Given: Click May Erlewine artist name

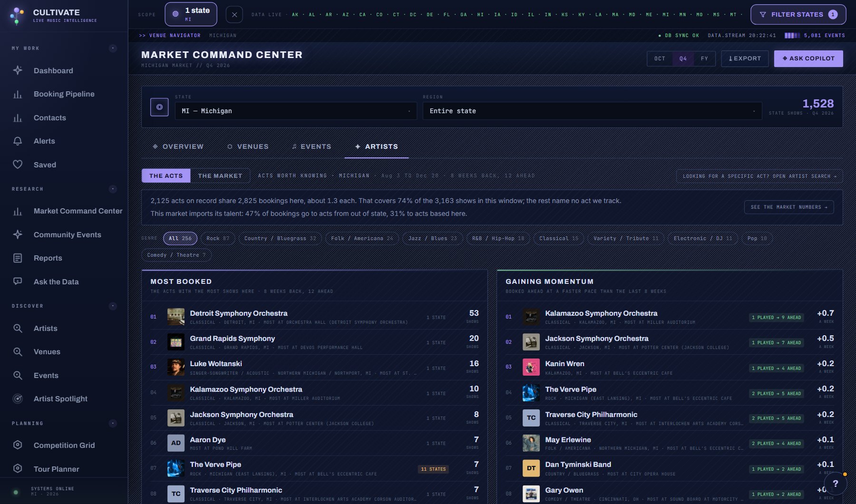Looking at the screenshot, I should click(568, 440).
